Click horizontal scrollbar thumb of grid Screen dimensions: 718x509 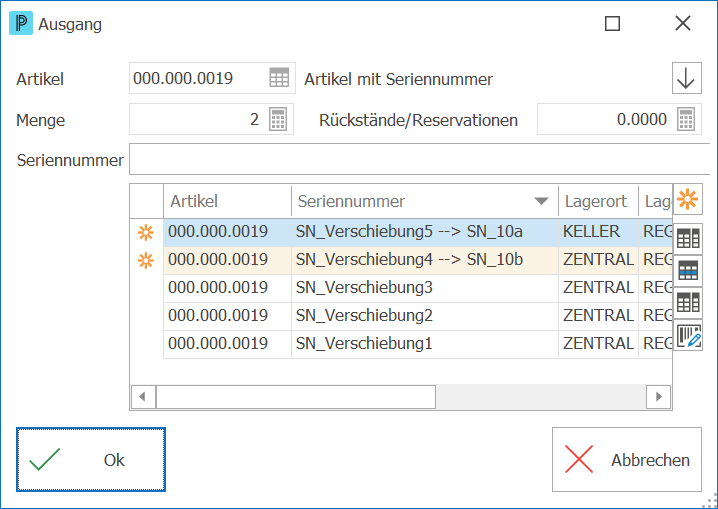tap(296, 396)
